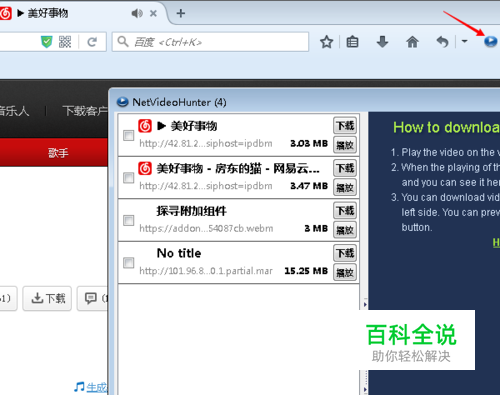Download the 3.47 MB 房东的猫 file

click(345, 168)
